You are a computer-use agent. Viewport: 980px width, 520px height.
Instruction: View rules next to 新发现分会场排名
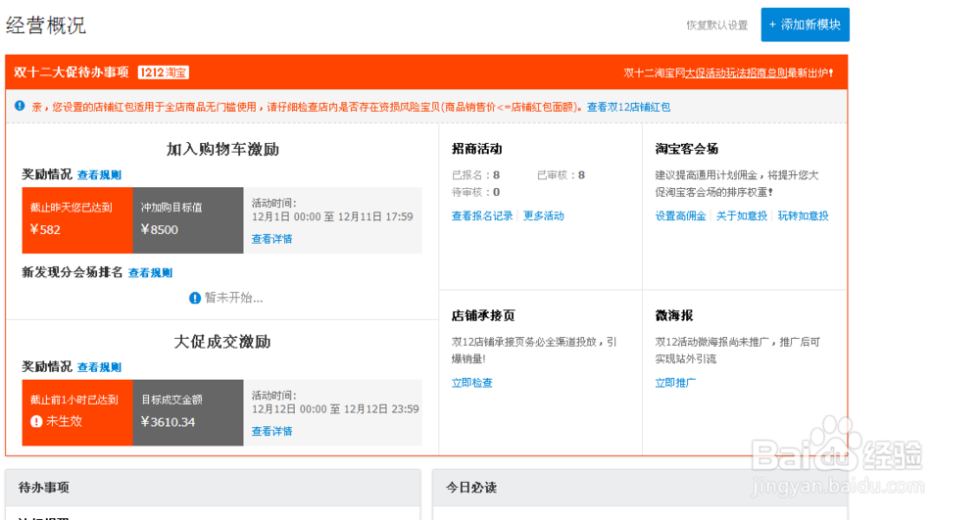[150, 273]
